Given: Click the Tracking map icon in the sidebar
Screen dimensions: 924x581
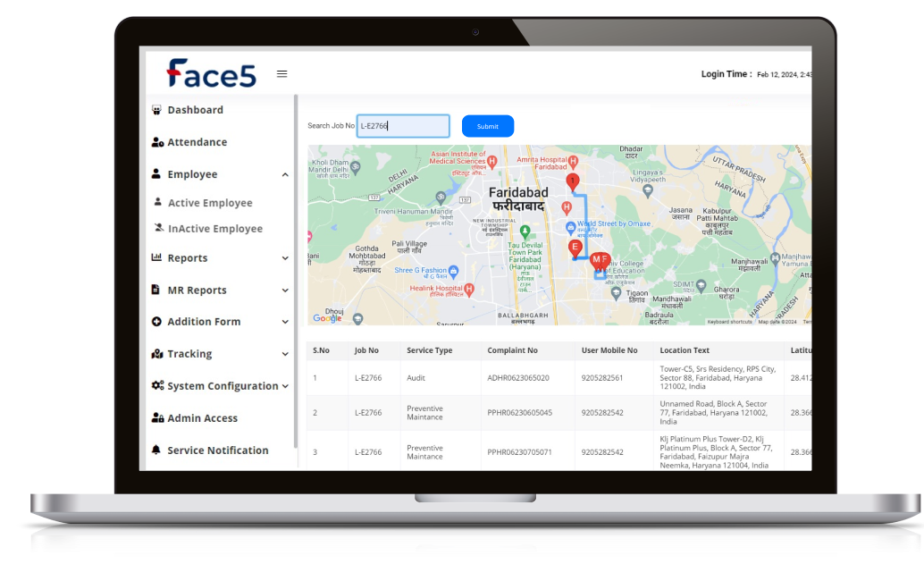Looking at the screenshot, I should coord(157,354).
